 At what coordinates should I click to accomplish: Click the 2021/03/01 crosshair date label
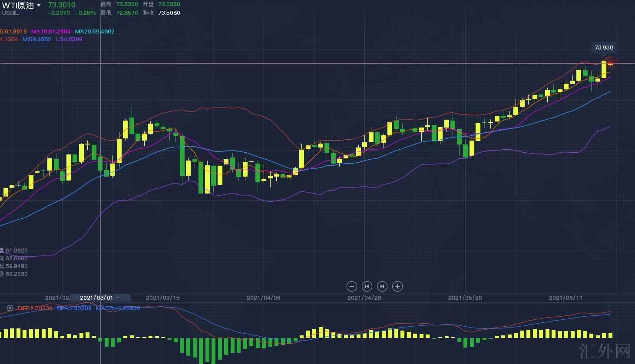[96, 298]
